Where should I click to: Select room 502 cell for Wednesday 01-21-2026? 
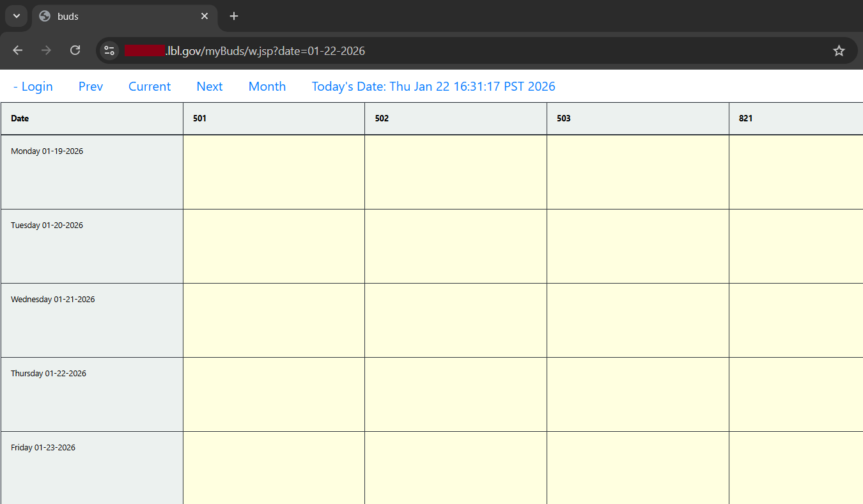(455, 320)
